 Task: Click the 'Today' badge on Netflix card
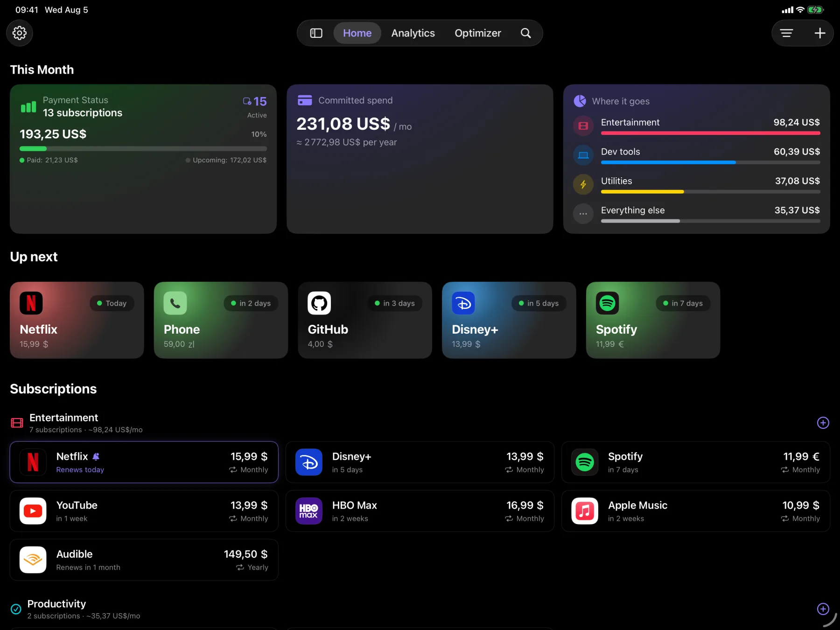click(x=112, y=303)
